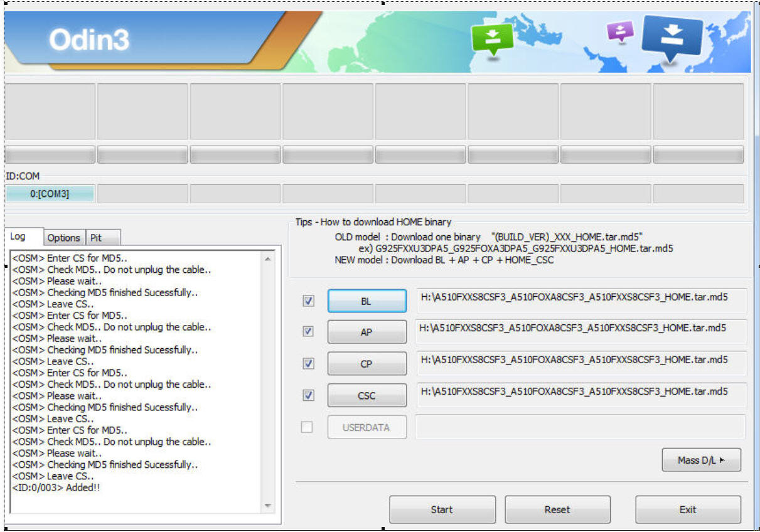Screen dimensions: 760x532
Task: Click the green download speech bubble icon
Action: click(492, 40)
